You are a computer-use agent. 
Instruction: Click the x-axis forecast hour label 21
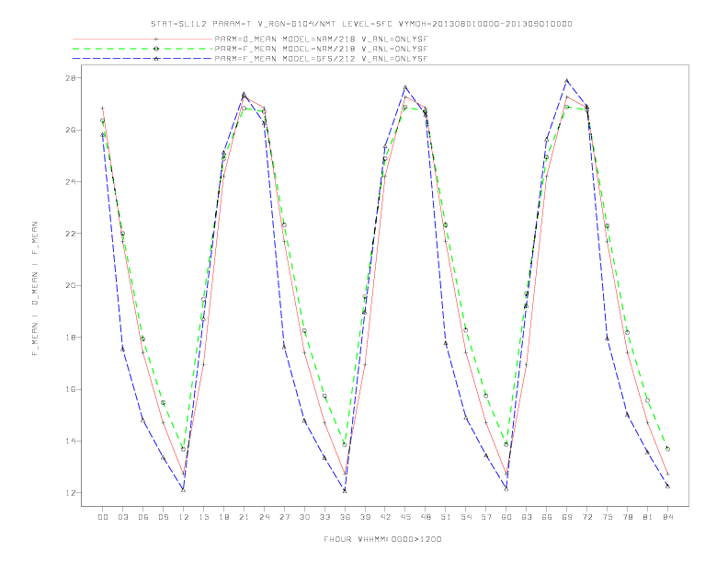coord(244,517)
